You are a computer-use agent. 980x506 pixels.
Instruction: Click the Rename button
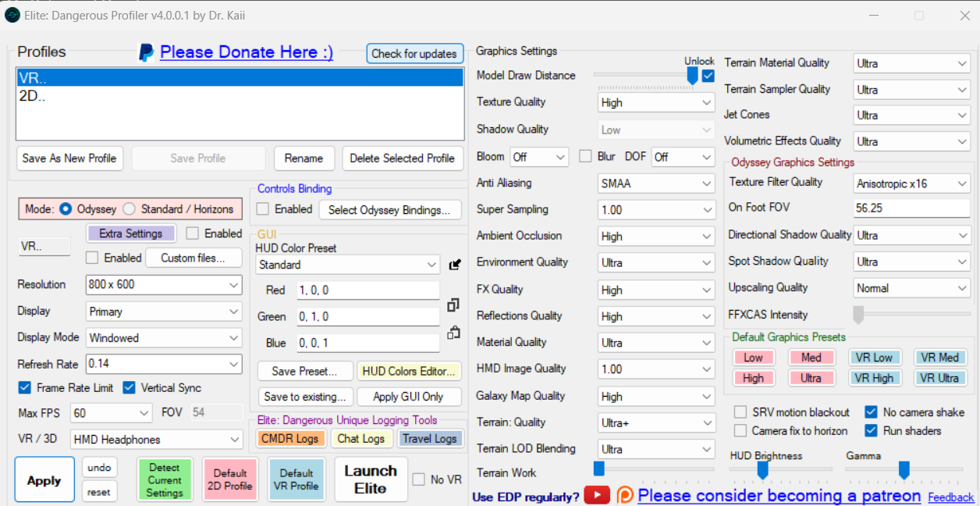tap(304, 159)
